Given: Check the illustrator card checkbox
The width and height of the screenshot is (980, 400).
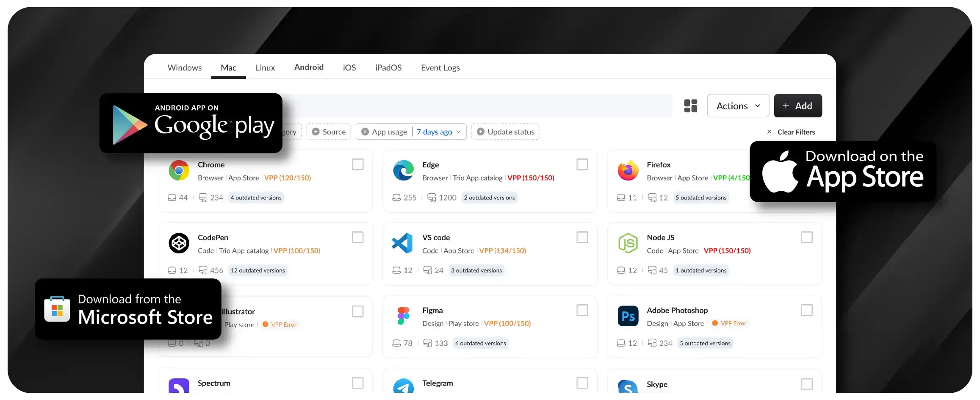Looking at the screenshot, I should [x=358, y=311].
